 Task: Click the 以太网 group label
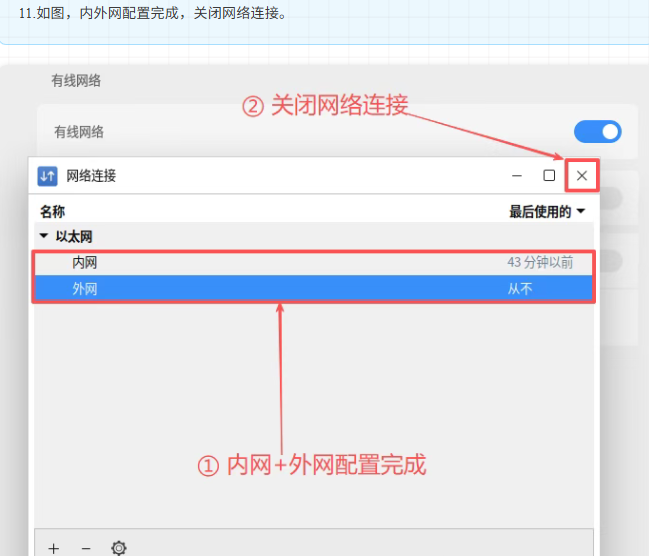[74, 237]
